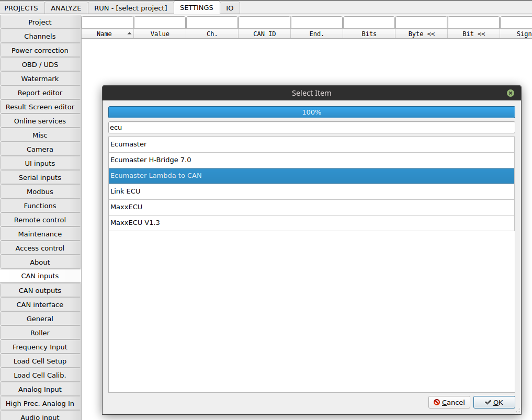Click the Bit << column header
532x420 pixels.
coord(473,34)
